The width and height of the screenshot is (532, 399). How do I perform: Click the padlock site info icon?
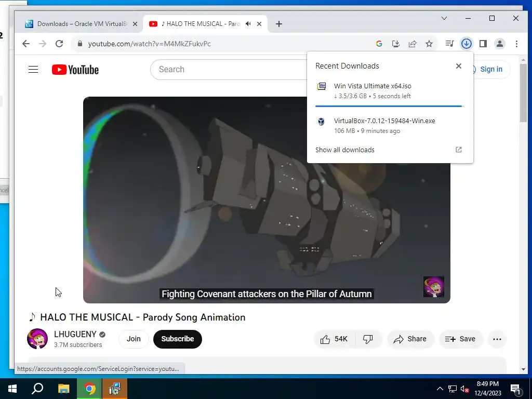pyautogui.click(x=80, y=44)
